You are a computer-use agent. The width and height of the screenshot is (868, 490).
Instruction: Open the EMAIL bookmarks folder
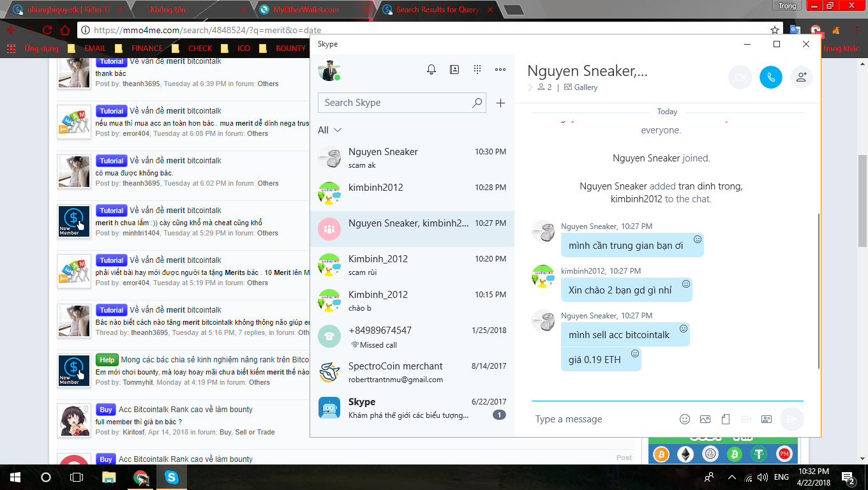coord(89,48)
